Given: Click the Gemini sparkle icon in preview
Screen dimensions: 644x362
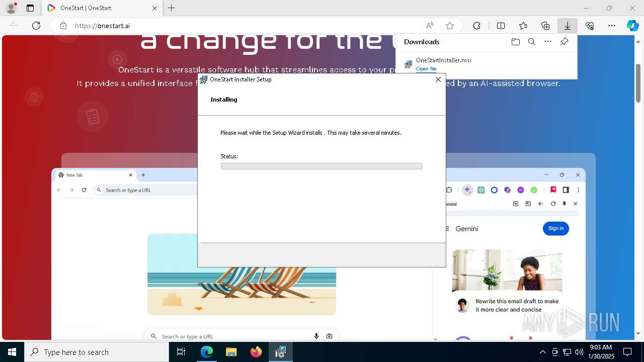Looking at the screenshot, I should (x=467, y=190).
